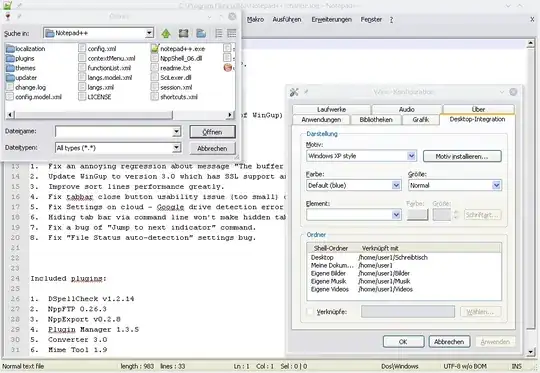This screenshot has height=373, width=540.
Task: Open the Erweiterungen menu
Action: 331,20
